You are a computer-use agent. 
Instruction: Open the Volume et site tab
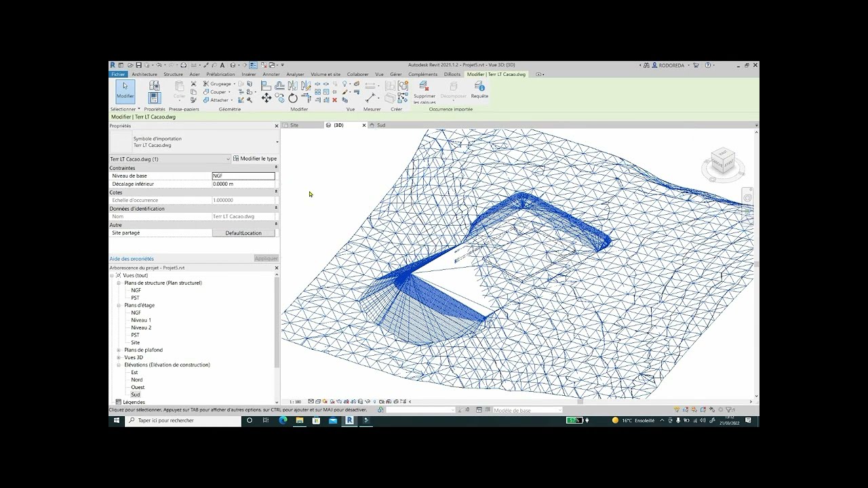(325, 74)
